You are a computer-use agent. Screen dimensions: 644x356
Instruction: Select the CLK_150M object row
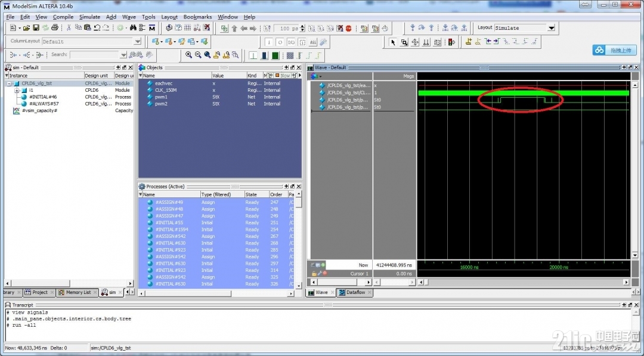tap(219, 90)
